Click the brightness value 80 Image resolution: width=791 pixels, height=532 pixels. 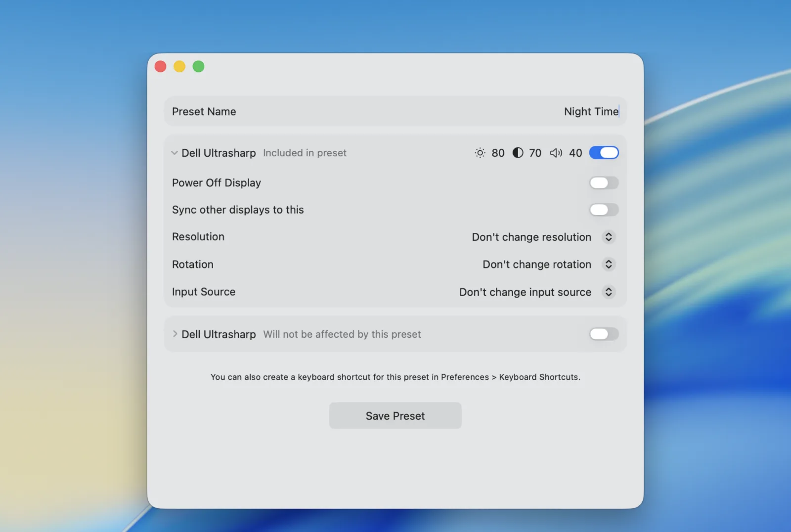click(x=498, y=153)
